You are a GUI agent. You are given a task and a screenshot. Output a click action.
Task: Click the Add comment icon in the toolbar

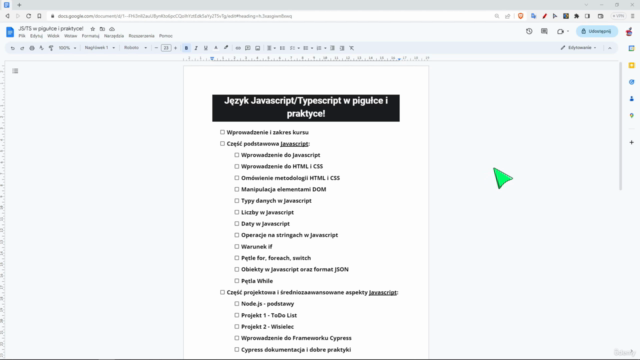[x=248, y=48]
